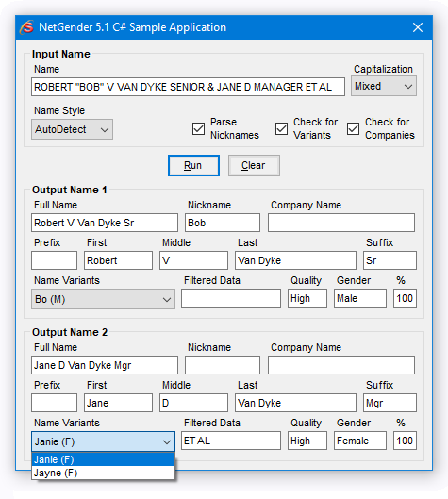Image resolution: width=448 pixels, height=499 pixels.
Task: Click the Nickname field containing Bob
Action: (223, 223)
